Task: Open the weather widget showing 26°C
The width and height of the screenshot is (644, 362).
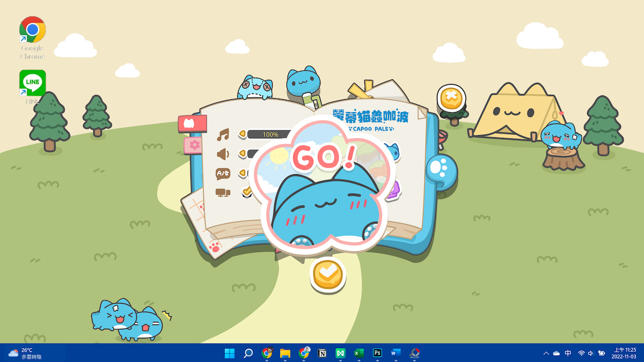Action: point(25,353)
